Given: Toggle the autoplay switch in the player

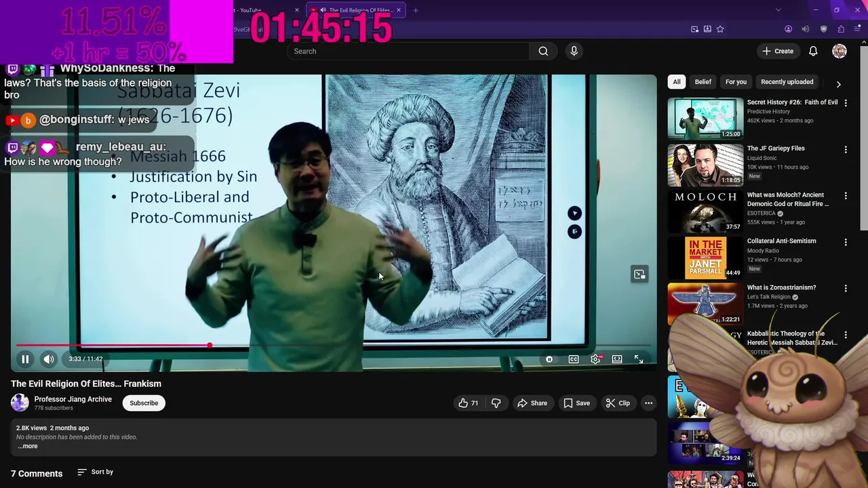Looking at the screenshot, I should 549,359.
